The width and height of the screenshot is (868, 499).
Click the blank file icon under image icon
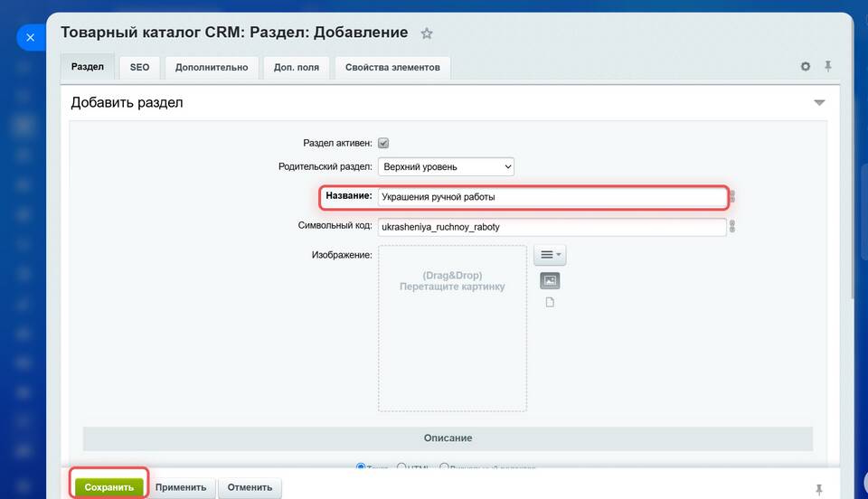[549, 302]
